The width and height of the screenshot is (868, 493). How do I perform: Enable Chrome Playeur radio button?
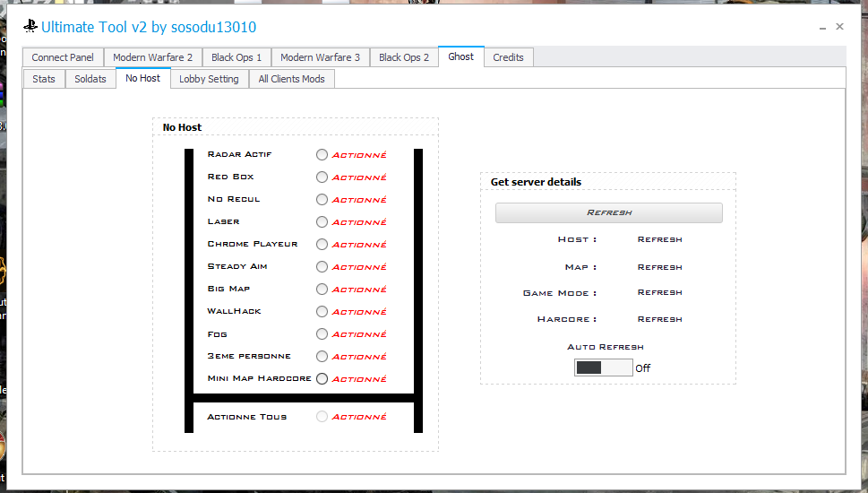[x=322, y=245]
